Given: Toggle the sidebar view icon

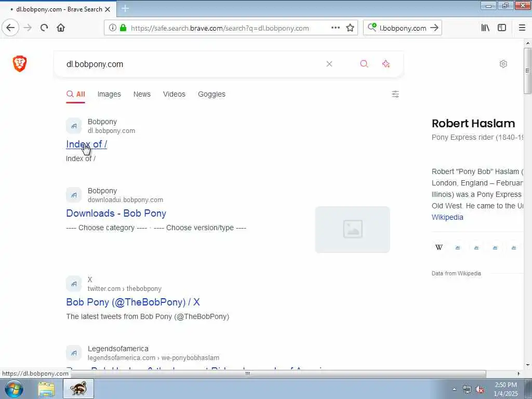Looking at the screenshot, I should pos(502,28).
